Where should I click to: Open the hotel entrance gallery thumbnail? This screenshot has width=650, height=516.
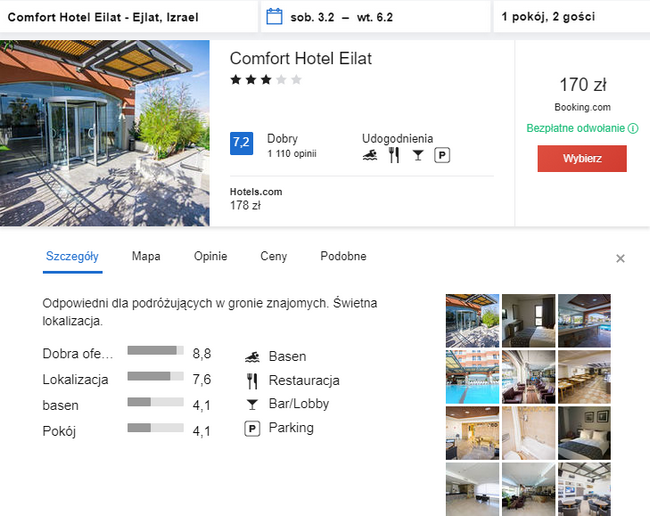[473, 321]
